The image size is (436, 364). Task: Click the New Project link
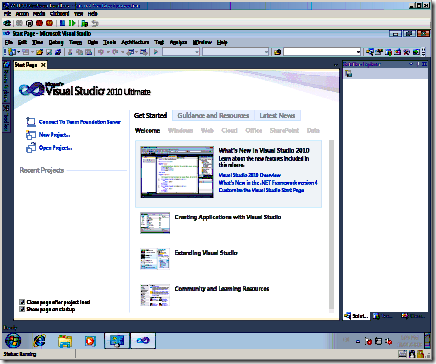pos(54,135)
